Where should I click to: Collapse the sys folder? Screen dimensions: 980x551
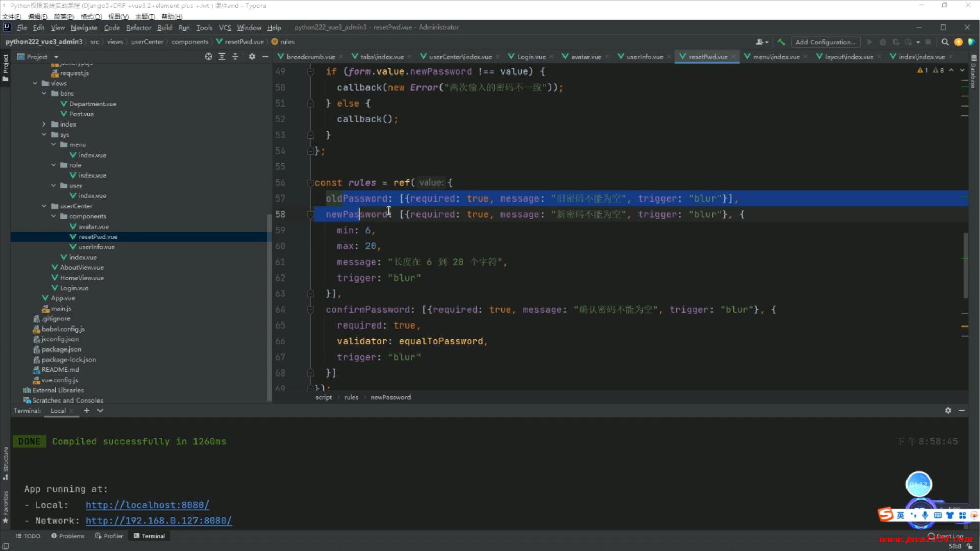click(44, 135)
